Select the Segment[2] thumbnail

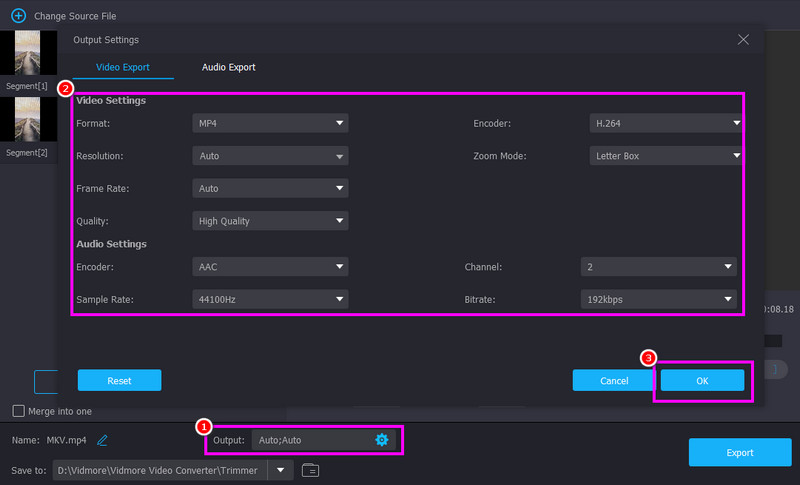pyautogui.click(x=28, y=119)
